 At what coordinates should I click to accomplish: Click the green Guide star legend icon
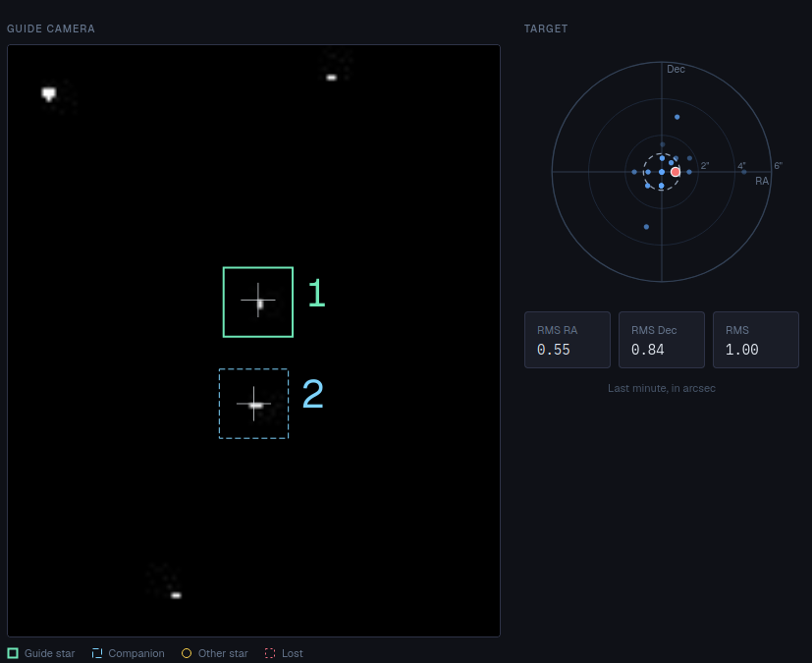pos(13,653)
